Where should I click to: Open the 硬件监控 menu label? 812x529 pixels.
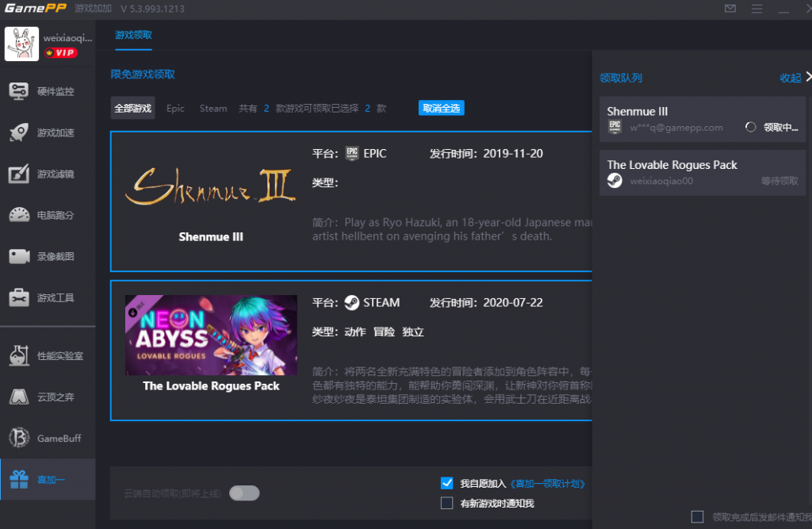(x=56, y=92)
